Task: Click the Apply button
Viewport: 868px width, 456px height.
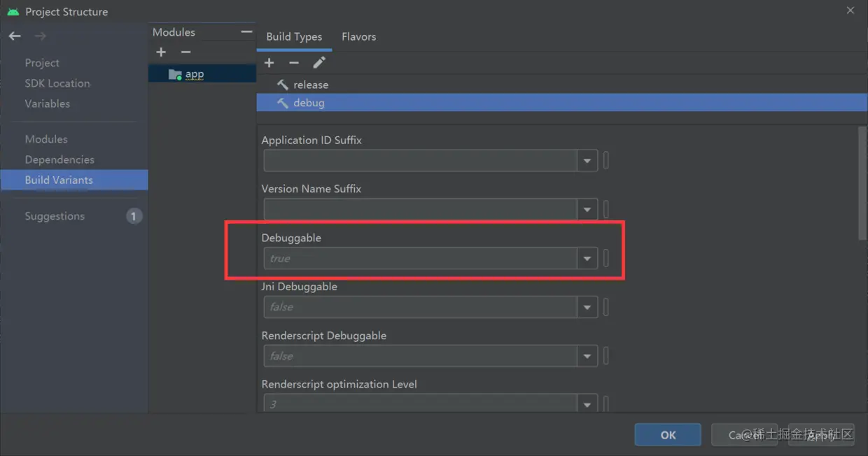Action: click(x=820, y=435)
